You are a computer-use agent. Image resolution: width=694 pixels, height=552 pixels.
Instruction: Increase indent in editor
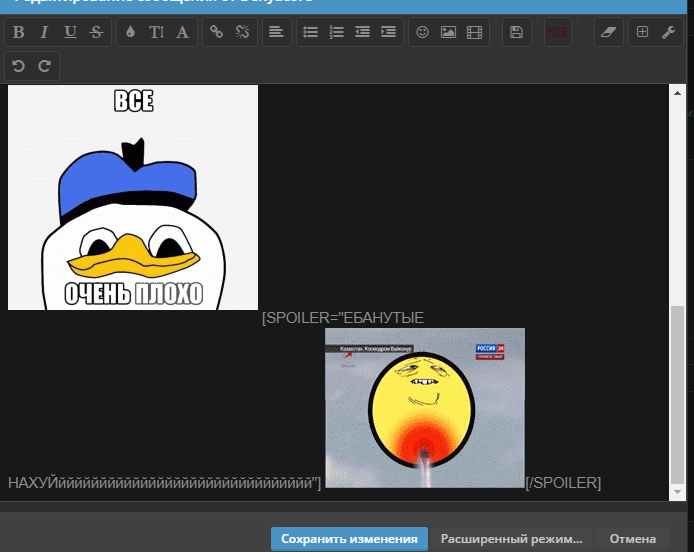pos(389,32)
